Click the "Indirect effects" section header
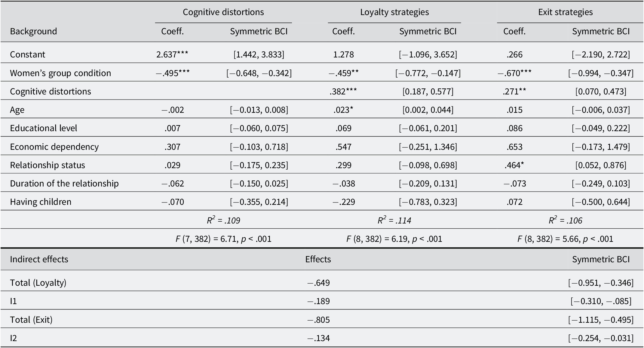 pos(39,259)
